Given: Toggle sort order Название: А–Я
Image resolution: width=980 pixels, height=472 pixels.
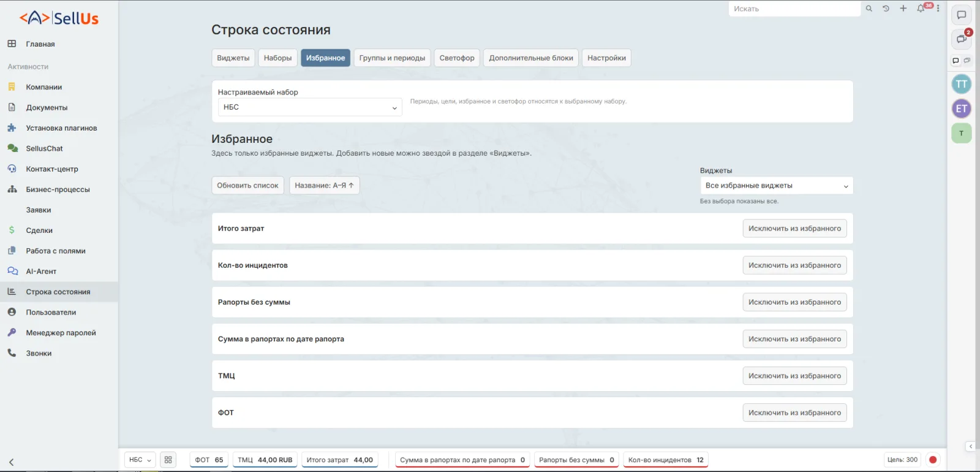Looking at the screenshot, I should point(324,186).
